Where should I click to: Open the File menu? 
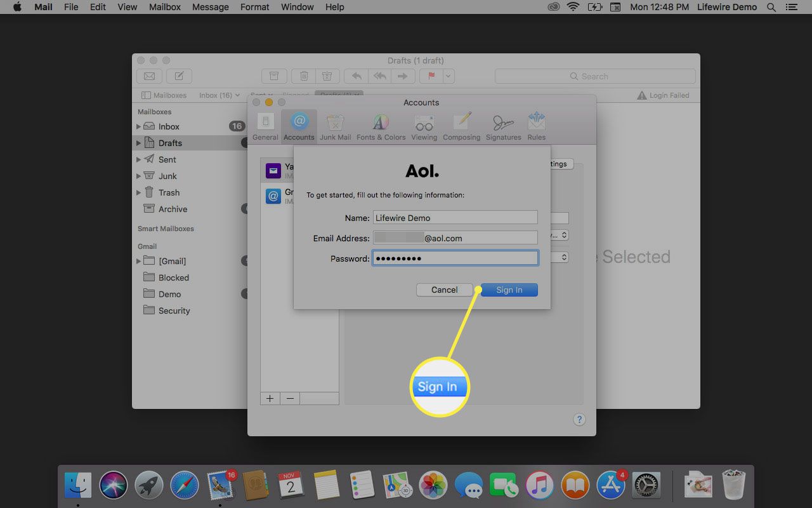(x=71, y=7)
